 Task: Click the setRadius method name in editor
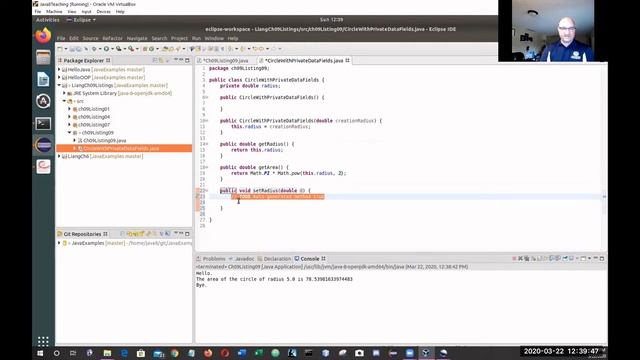click(267, 191)
